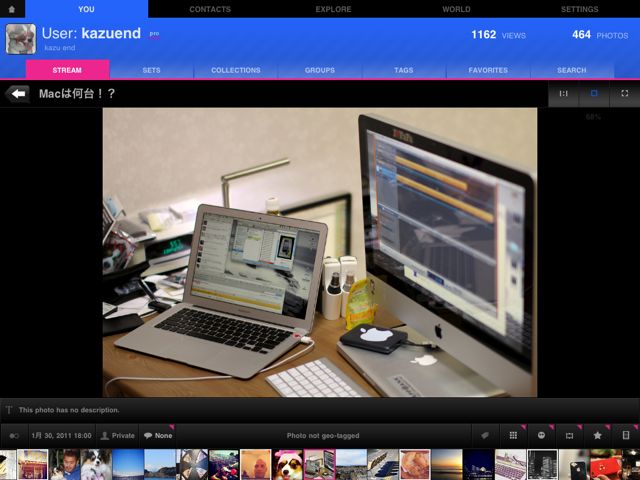The width and height of the screenshot is (640, 480).
Task: Tap the home icon in top bar
Action: 12,9
